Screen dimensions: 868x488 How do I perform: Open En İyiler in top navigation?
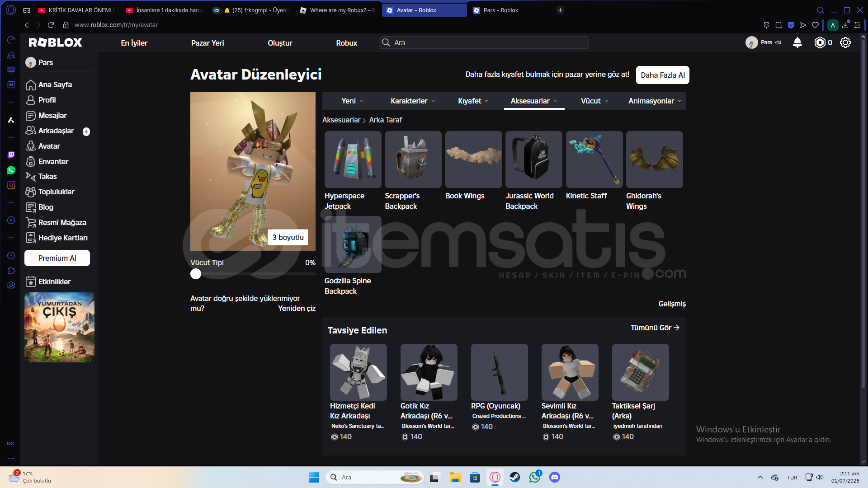tap(134, 43)
